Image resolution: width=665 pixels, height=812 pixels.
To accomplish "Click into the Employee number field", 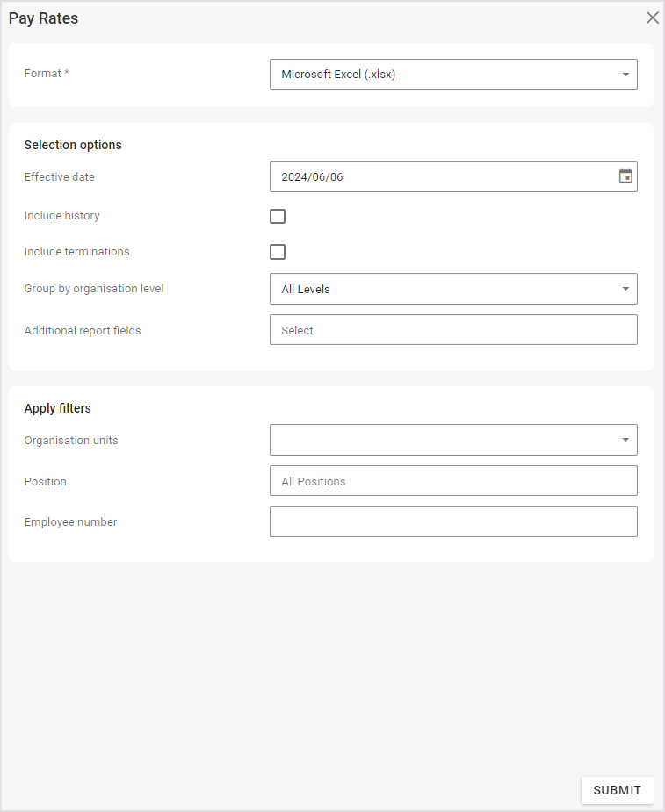I will tap(452, 521).
